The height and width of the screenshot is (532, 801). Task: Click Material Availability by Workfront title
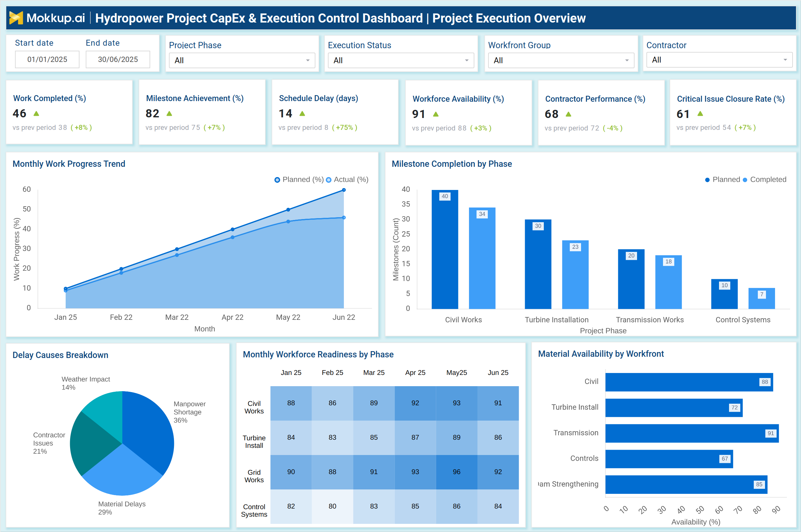[x=601, y=354]
